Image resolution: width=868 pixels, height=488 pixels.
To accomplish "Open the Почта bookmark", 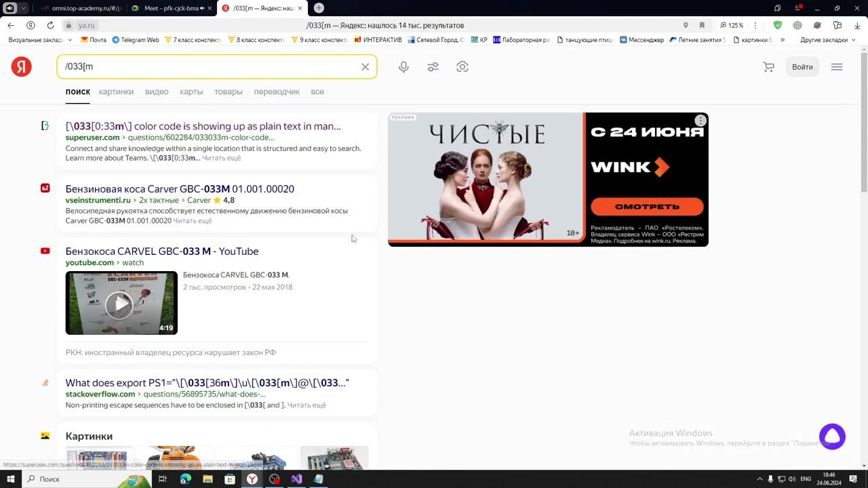I will coord(94,40).
